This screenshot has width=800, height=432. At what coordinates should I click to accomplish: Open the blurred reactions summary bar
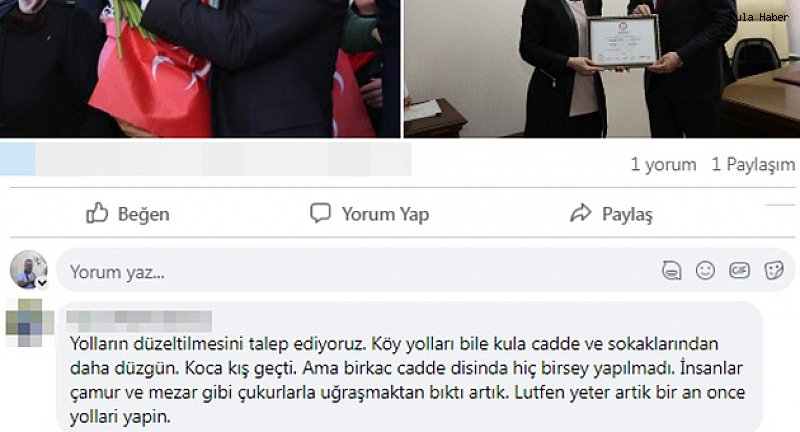pyautogui.click(x=206, y=159)
